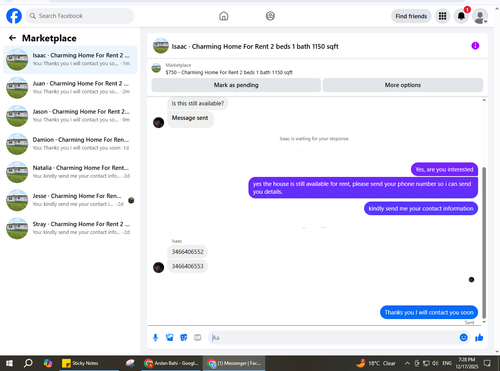Image resolution: width=500 pixels, height=371 pixels.
Task: Click the weather 18°C Clear widget
Action: (x=376, y=363)
